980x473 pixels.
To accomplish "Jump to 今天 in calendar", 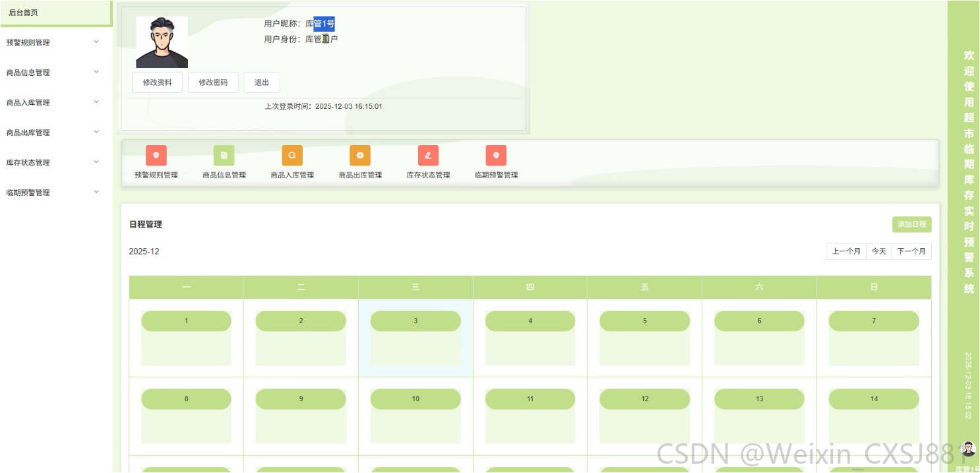I will [878, 251].
